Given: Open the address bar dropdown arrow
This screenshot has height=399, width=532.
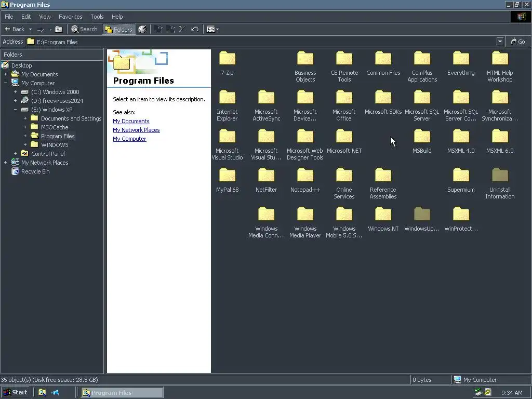Looking at the screenshot, I should 500,42.
